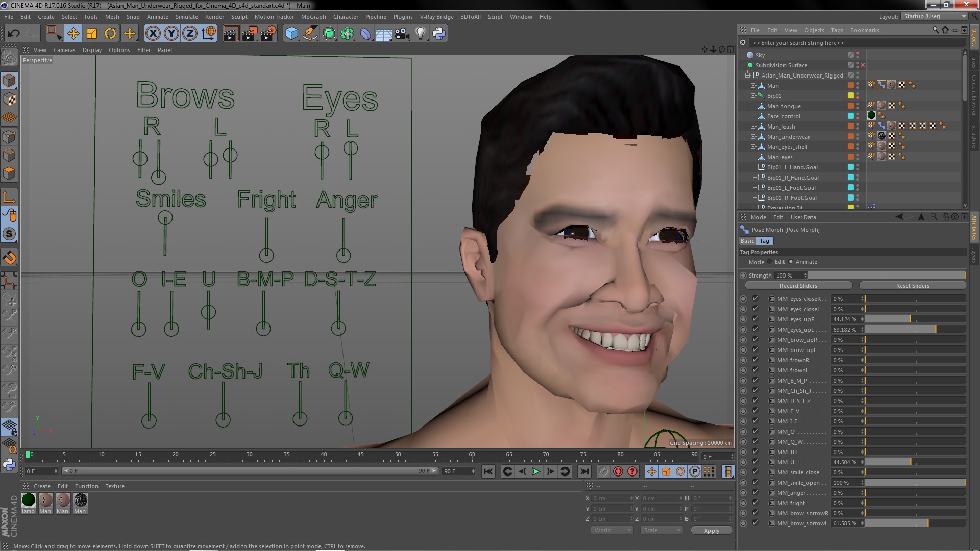Click the Axis tool in left palette
The height and width of the screenshot is (551, 980).
9,197
